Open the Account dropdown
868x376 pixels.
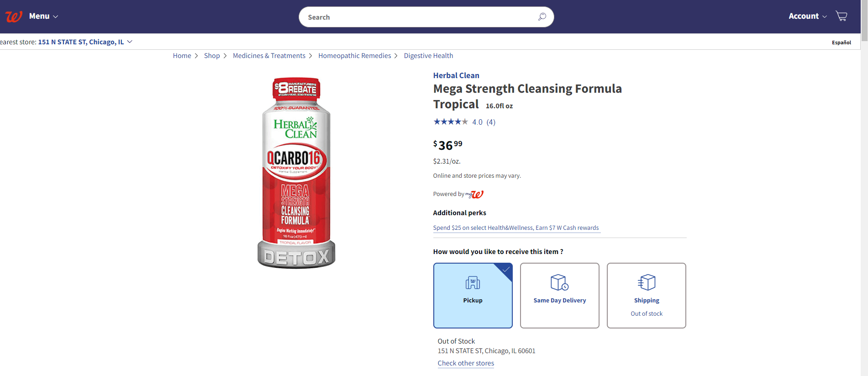click(807, 16)
